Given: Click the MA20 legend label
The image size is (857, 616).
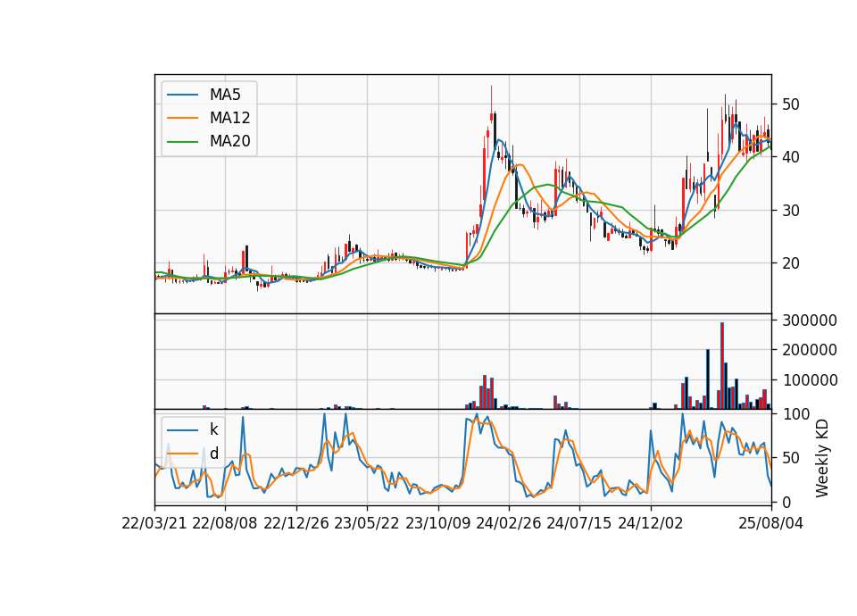Looking at the screenshot, I should (229, 141).
